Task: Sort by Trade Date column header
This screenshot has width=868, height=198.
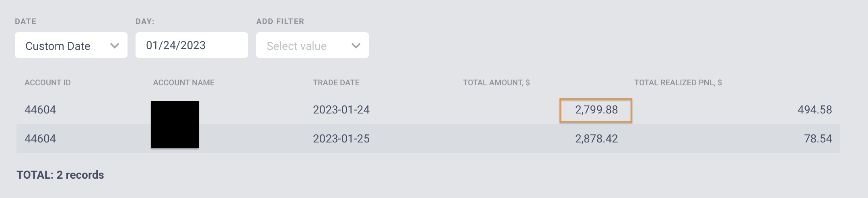Action: point(336,82)
